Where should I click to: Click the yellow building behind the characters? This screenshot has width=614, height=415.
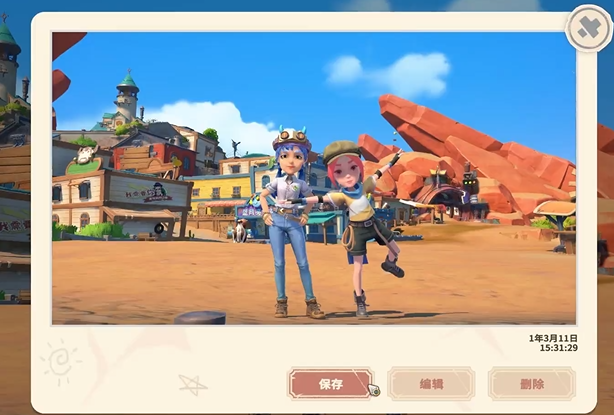[220, 190]
